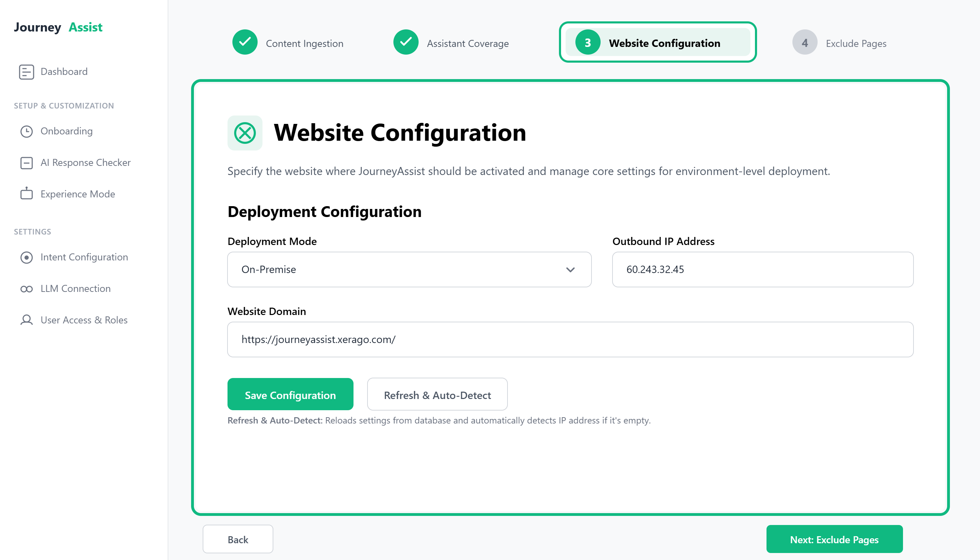Focus the Outbound IP Address field
This screenshot has height=560, width=980.
[x=763, y=269]
